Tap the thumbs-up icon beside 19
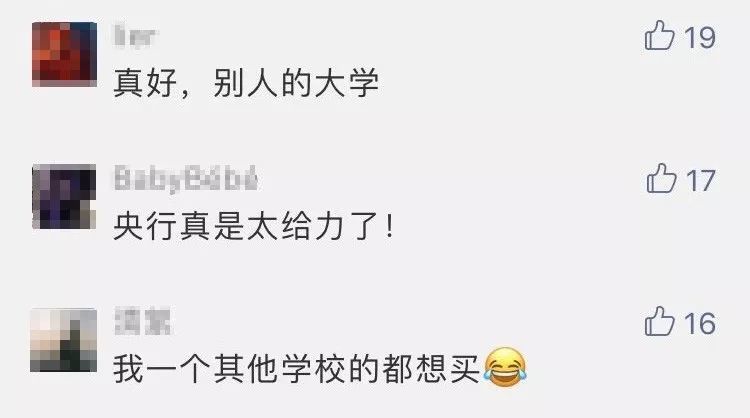This screenshot has height=418, width=750. [x=660, y=35]
